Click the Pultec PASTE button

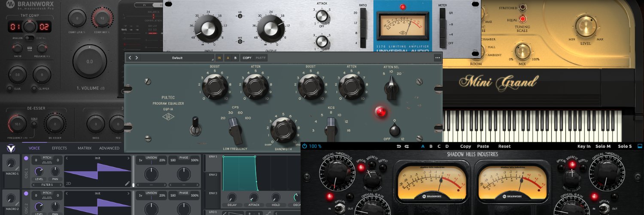click(261, 58)
